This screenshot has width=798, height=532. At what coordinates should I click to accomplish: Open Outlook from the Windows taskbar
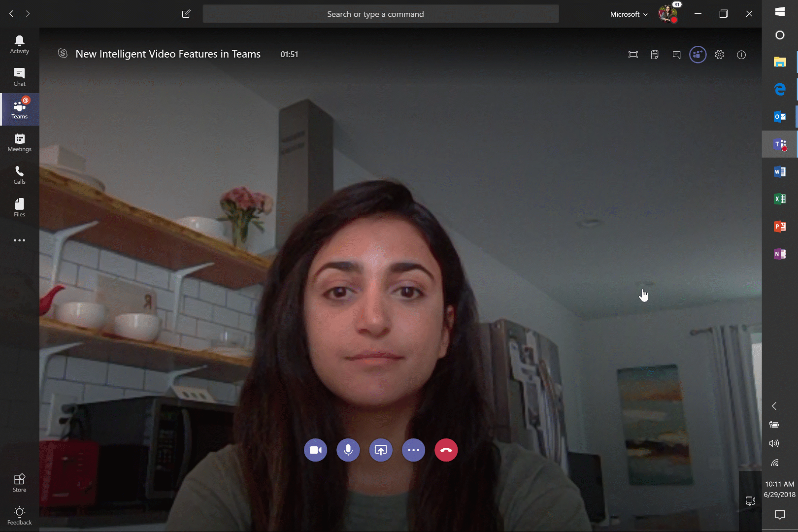point(779,117)
